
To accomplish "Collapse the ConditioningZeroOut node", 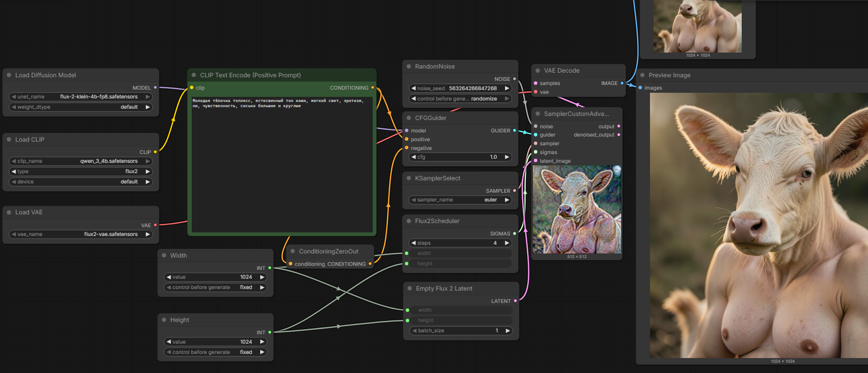I will pos(293,251).
